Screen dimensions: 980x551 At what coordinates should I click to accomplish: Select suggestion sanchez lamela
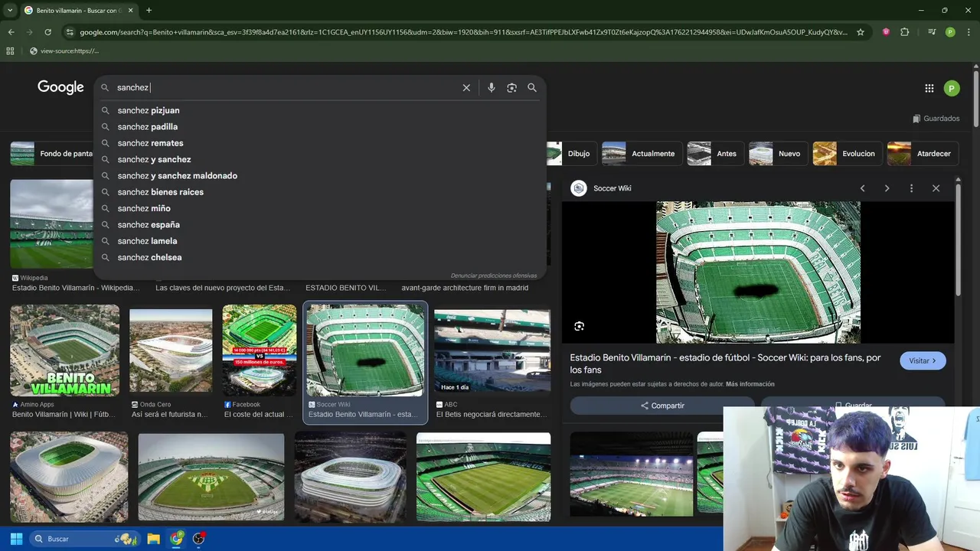coord(320,241)
